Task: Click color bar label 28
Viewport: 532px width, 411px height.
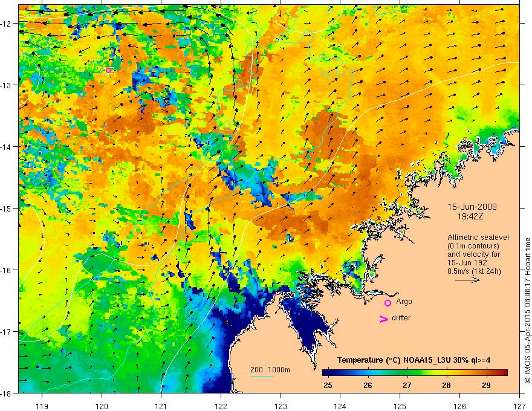Action: coord(447,386)
